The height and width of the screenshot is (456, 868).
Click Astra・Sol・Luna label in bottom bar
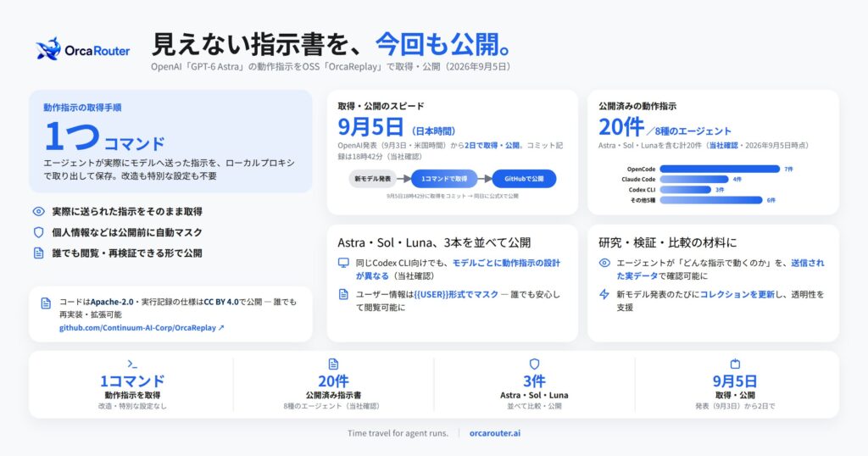[x=534, y=395]
